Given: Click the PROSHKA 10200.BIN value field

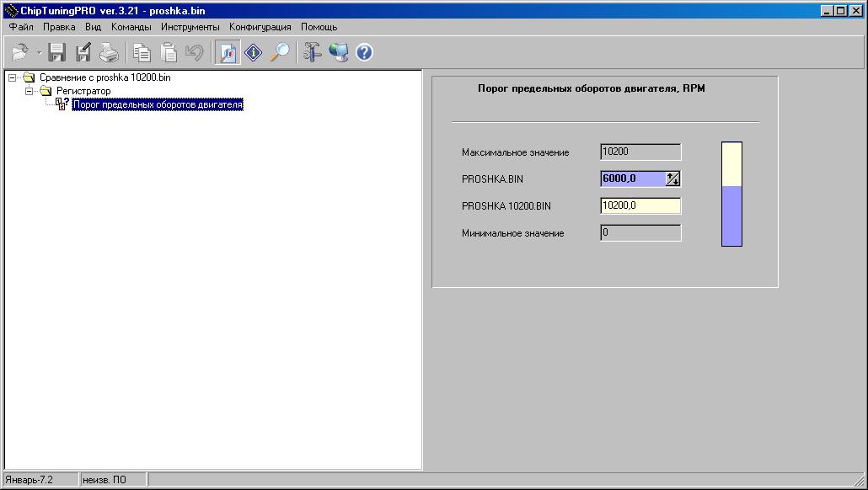Looking at the screenshot, I should (x=640, y=205).
